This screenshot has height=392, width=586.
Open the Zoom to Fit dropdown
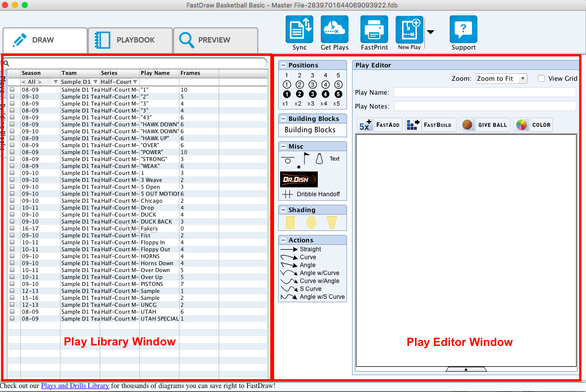tap(501, 78)
